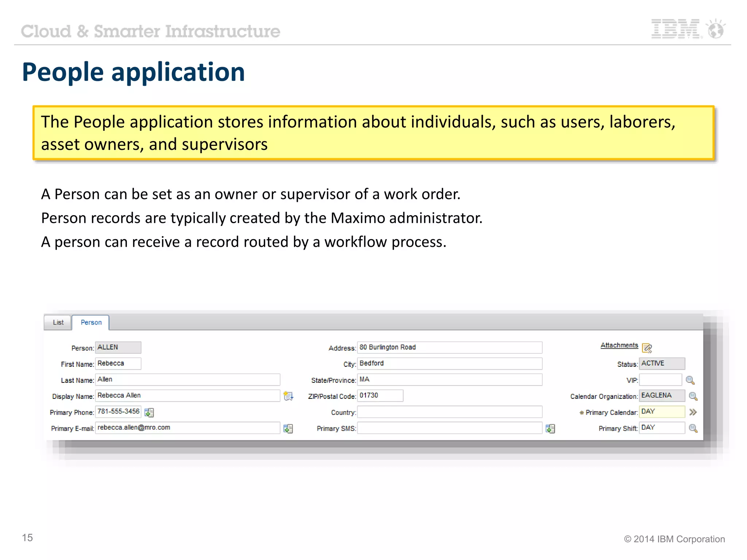
Task: Open Primary E-mail detail icon
Action: tap(288, 428)
